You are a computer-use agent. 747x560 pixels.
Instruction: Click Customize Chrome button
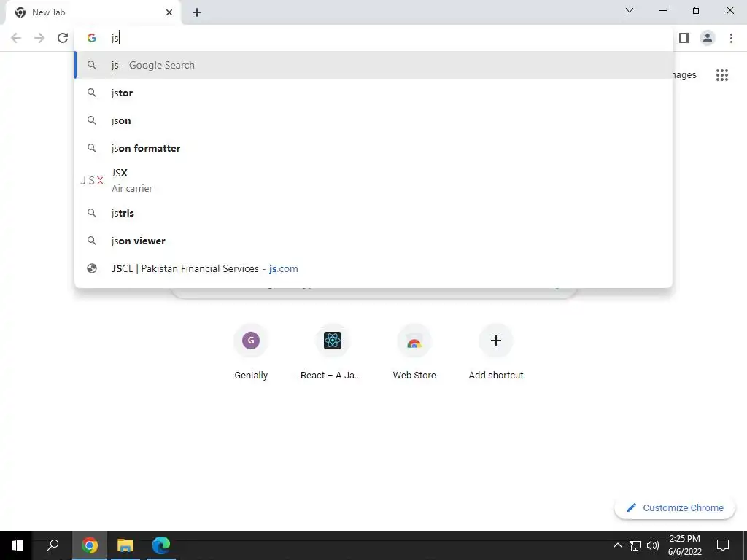pyautogui.click(x=675, y=507)
